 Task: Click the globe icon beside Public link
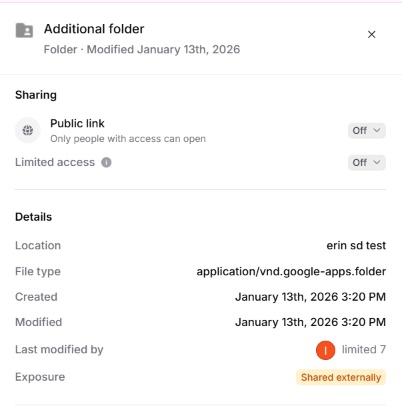coord(28,130)
